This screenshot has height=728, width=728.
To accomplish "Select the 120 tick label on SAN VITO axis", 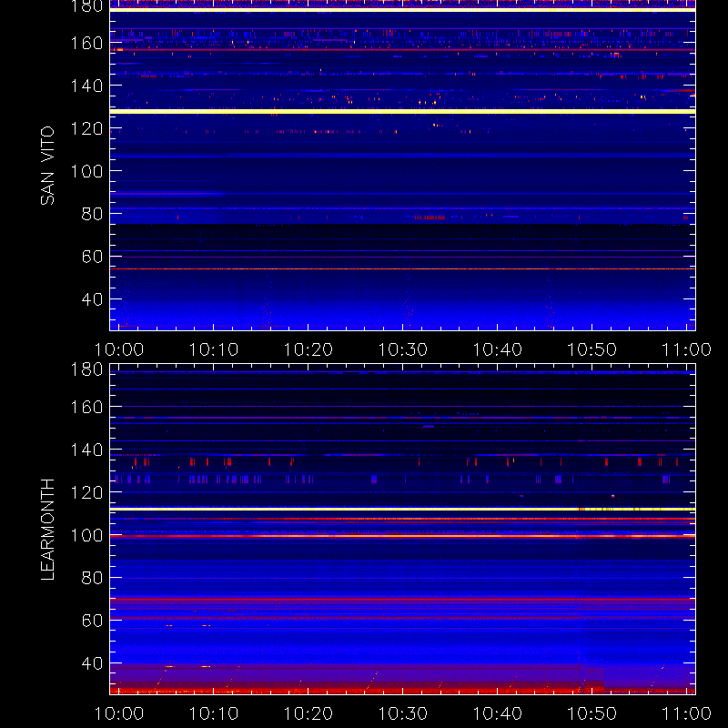I will [x=86, y=128].
